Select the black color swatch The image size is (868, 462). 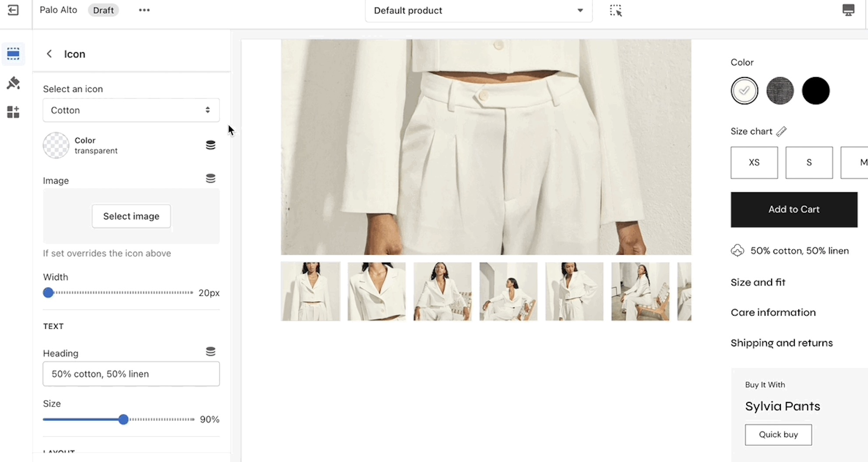pyautogui.click(x=815, y=91)
